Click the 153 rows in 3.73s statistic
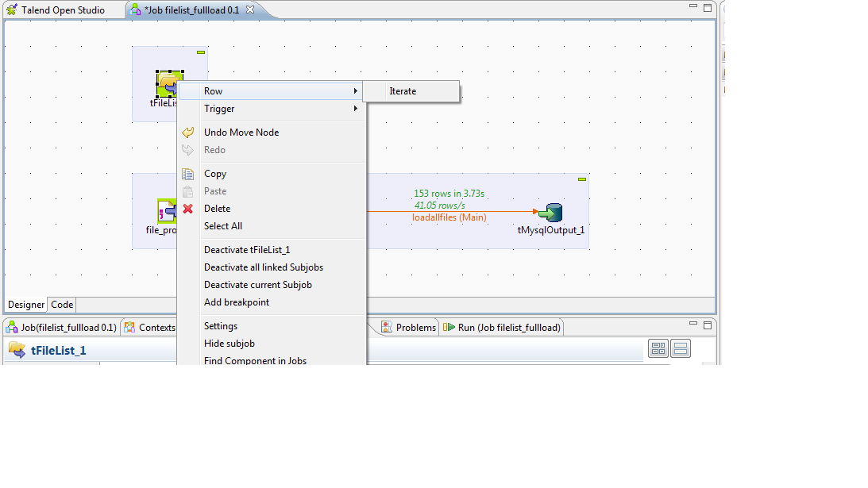The height and width of the screenshot is (488, 868). pyautogui.click(x=449, y=194)
